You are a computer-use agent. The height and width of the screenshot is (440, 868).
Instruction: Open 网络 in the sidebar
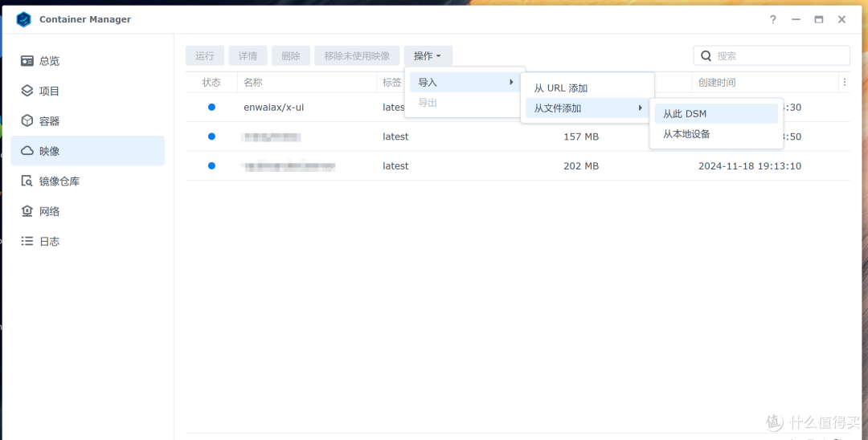(88, 211)
